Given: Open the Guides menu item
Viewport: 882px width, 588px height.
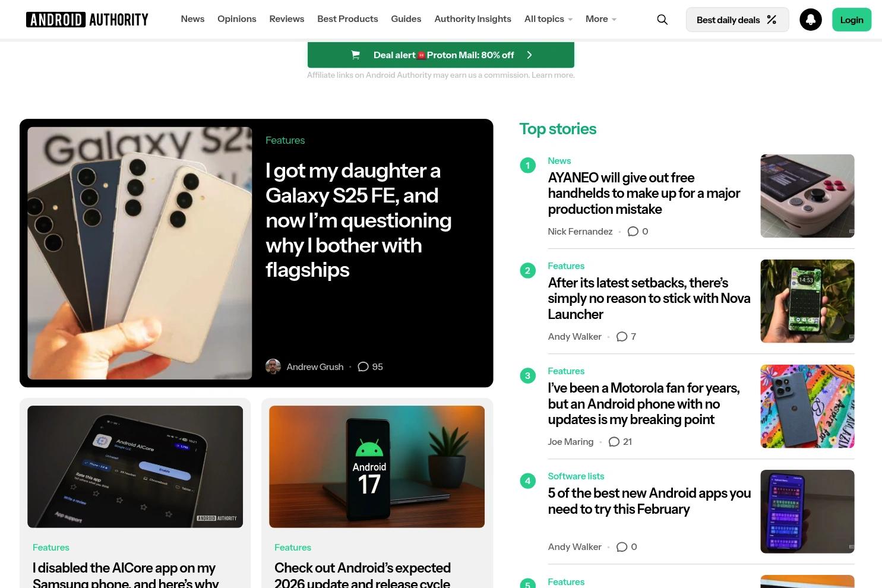Looking at the screenshot, I should pyautogui.click(x=406, y=19).
